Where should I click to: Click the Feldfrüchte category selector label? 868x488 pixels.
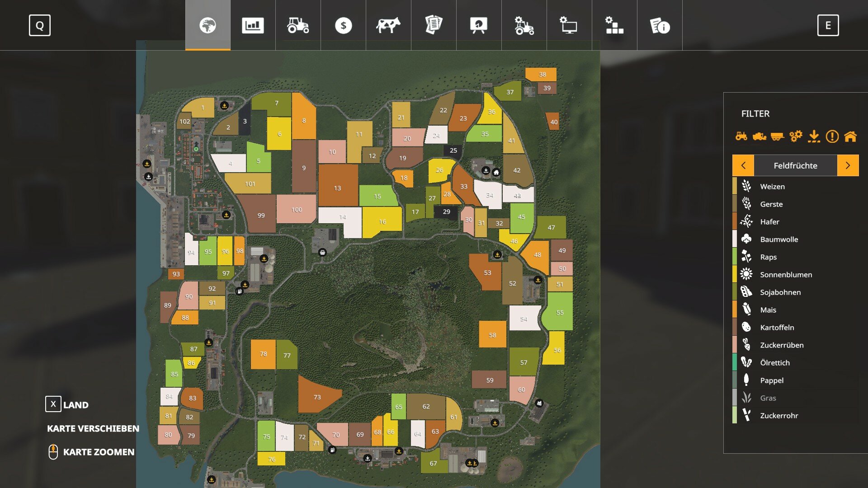tap(795, 165)
